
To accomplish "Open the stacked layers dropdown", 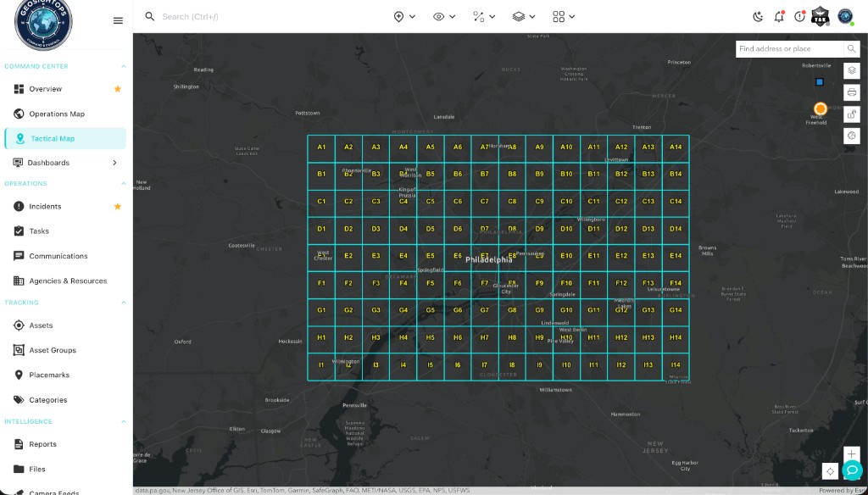I will tap(524, 17).
